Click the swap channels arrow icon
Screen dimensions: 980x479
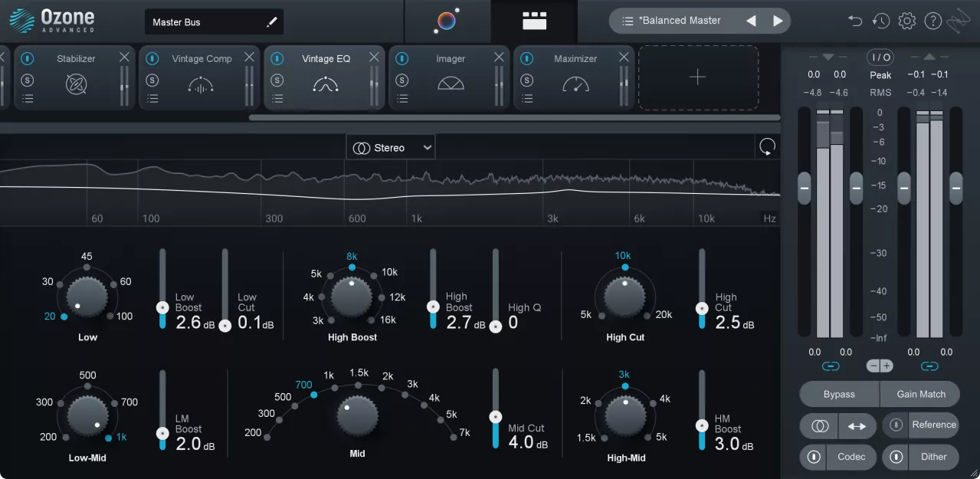[857, 425]
